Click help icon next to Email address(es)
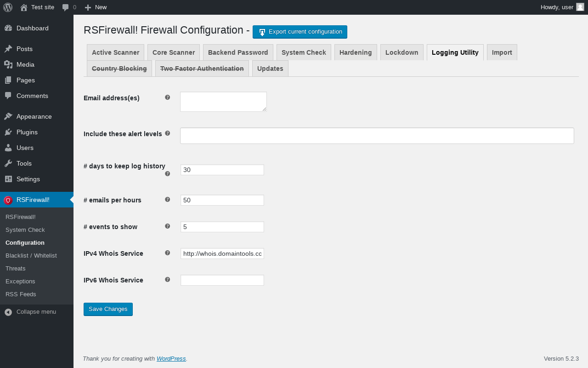 click(167, 98)
